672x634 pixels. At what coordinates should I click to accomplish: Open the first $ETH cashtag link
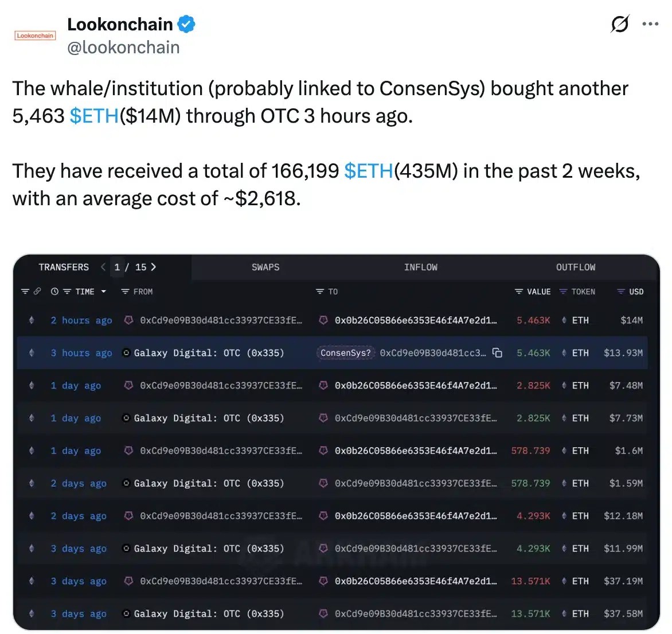pos(94,116)
